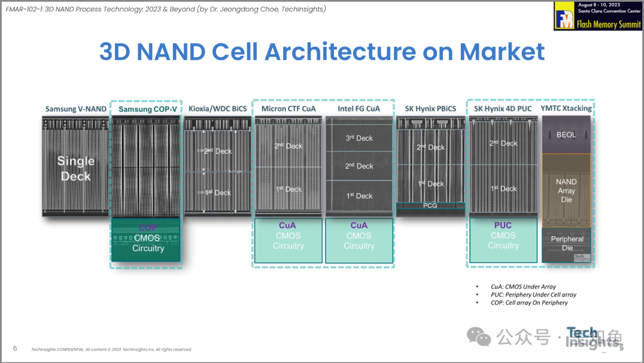Click '1st Deck' in the SK Hynix 4D PUC image
This screenshot has width=644, height=363.
pyautogui.click(x=503, y=188)
